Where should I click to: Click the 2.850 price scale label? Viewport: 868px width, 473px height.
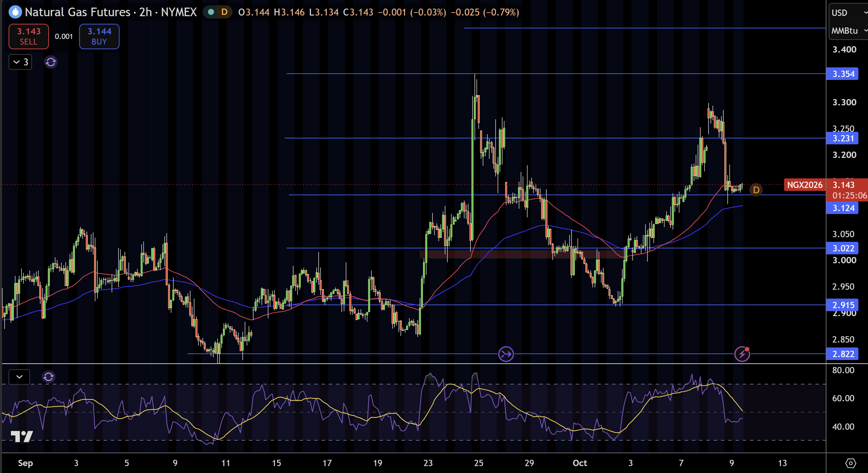843,339
